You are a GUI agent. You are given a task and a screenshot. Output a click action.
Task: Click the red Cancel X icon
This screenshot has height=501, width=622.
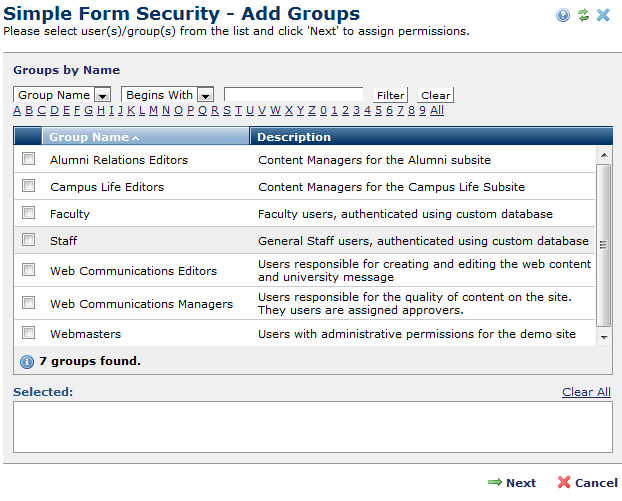pos(564,482)
